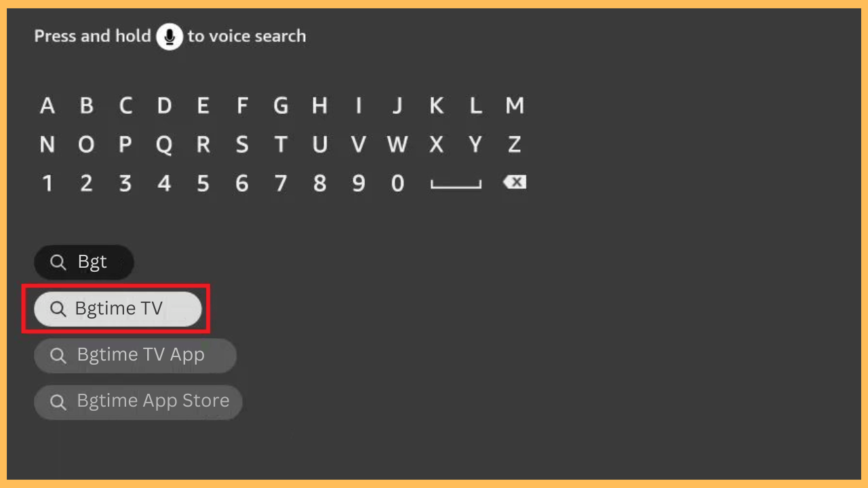Select the highlighted Bgtime TV suggestion
The height and width of the screenshot is (488, 868).
point(119,308)
